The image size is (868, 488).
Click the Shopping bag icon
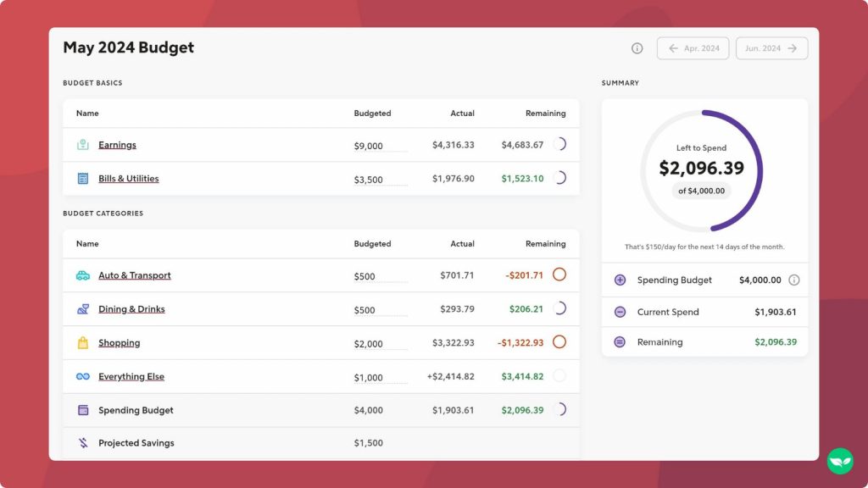[81, 342]
